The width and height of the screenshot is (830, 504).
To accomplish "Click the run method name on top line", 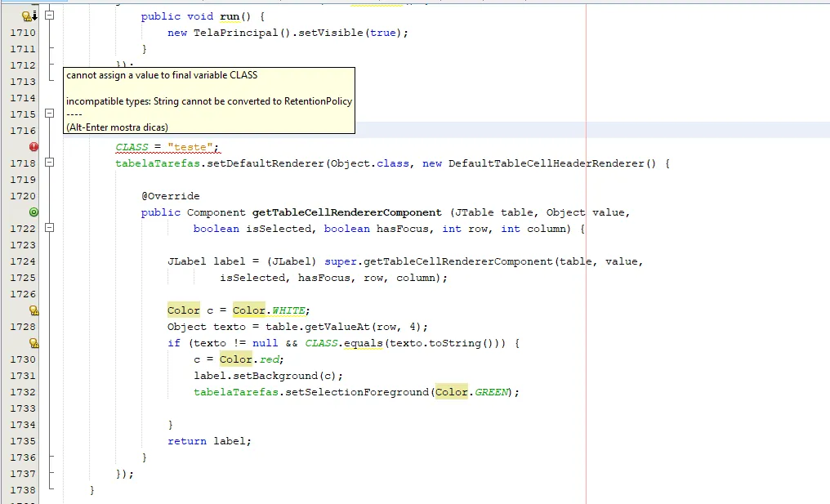I will click(x=230, y=16).
